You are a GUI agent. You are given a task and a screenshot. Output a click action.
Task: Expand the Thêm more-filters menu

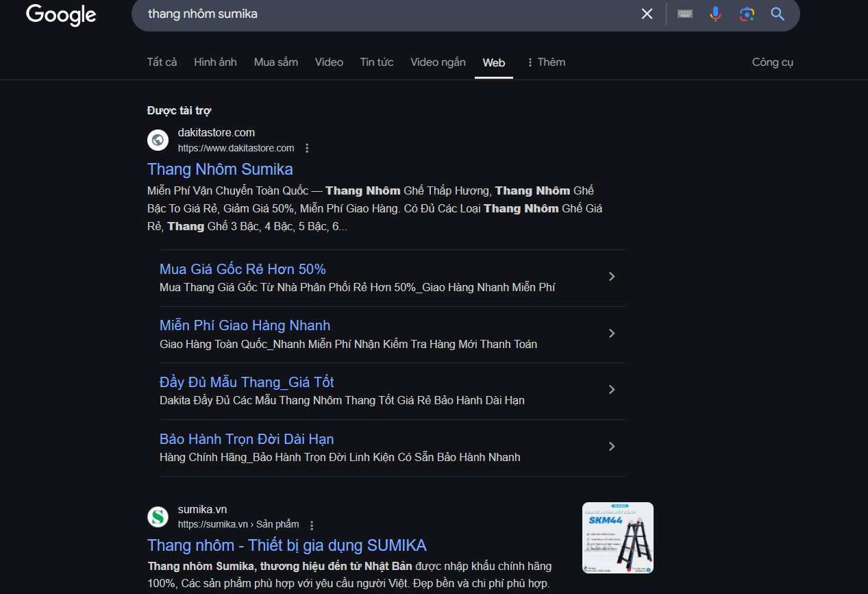pos(545,62)
